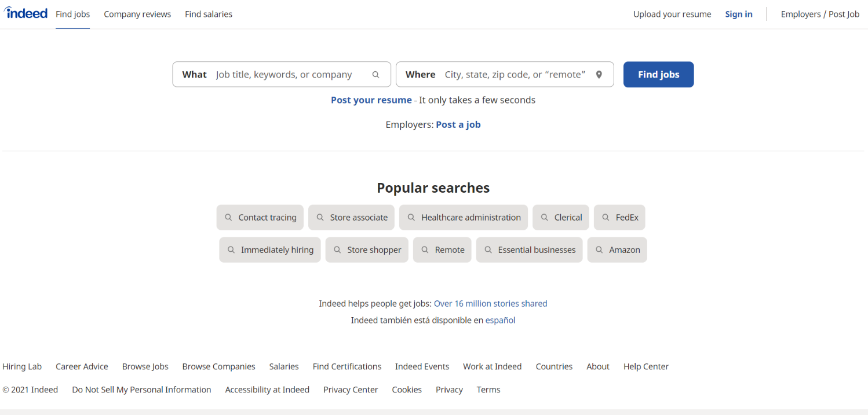Open the Find jobs tab

click(x=73, y=14)
